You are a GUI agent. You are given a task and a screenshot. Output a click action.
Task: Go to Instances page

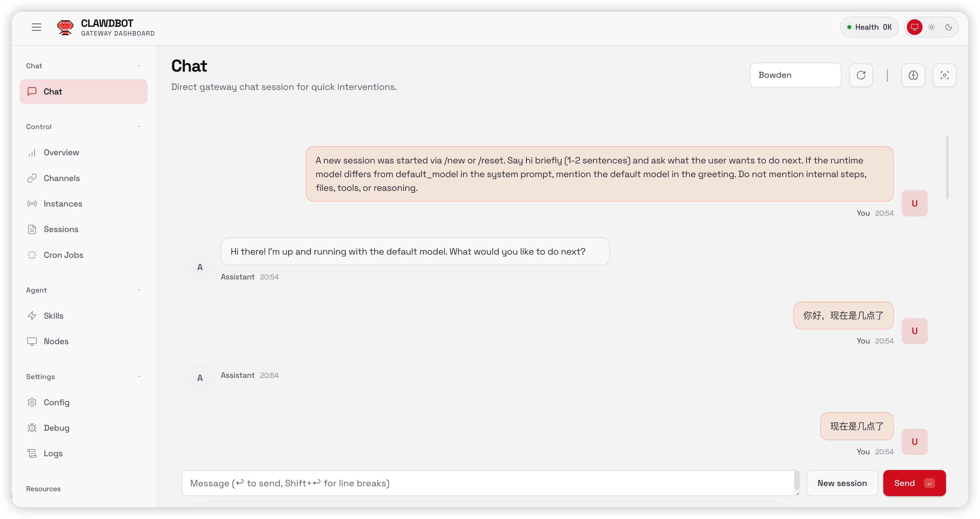(63, 204)
